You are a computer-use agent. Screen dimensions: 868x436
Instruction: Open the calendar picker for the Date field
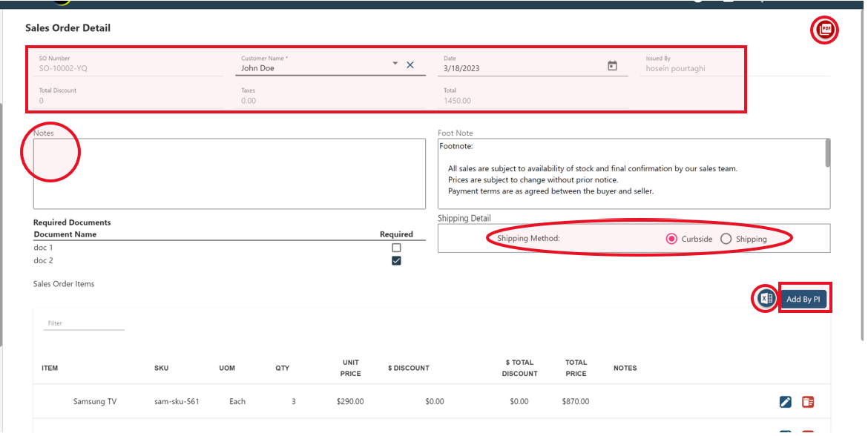(x=611, y=65)
